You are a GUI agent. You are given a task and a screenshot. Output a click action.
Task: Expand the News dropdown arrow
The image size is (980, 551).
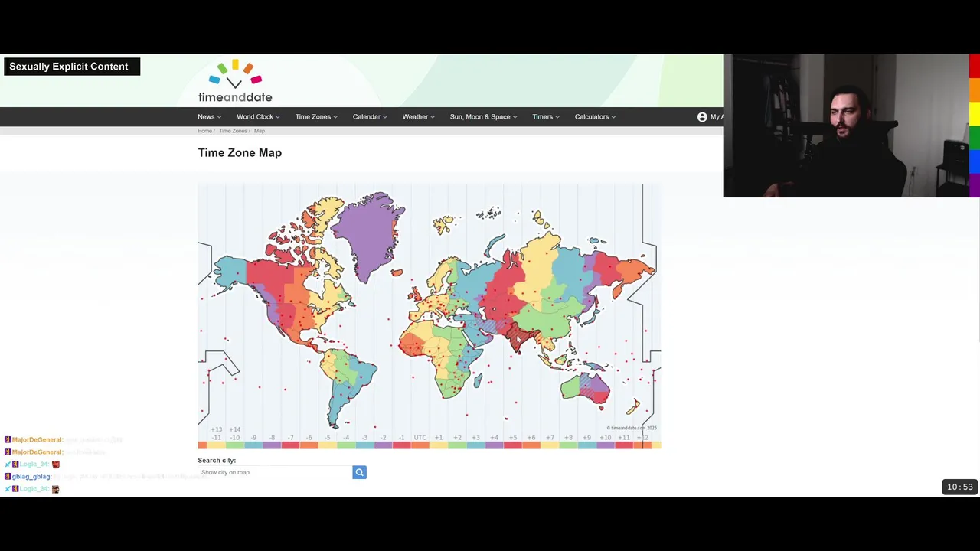coord(219,117)
